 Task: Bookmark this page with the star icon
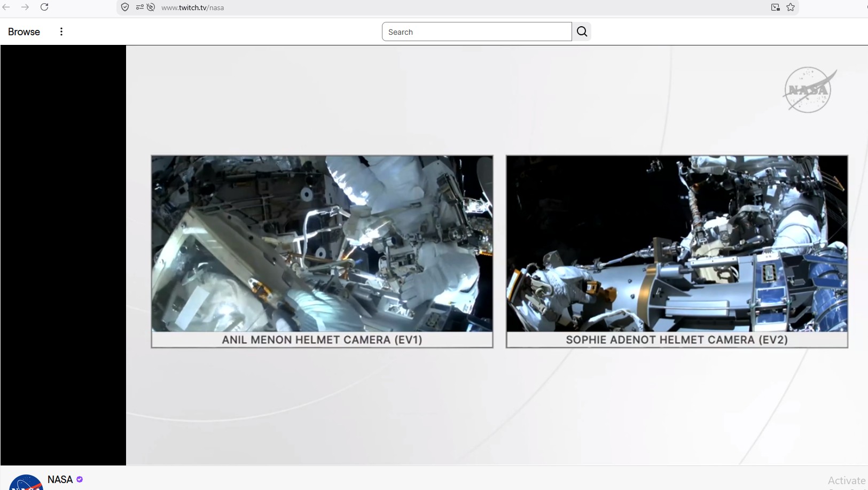pyautogui.click(x=791, y=7)
